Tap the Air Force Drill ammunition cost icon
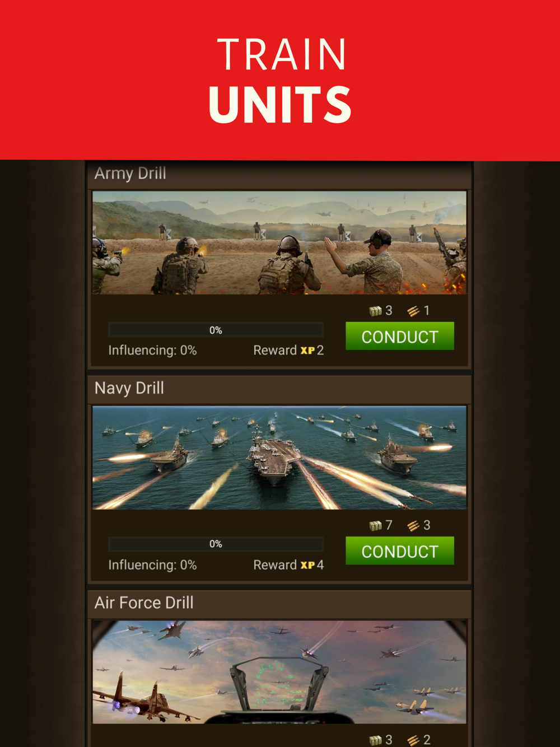The image size is (560, 747). pos(413,740)
